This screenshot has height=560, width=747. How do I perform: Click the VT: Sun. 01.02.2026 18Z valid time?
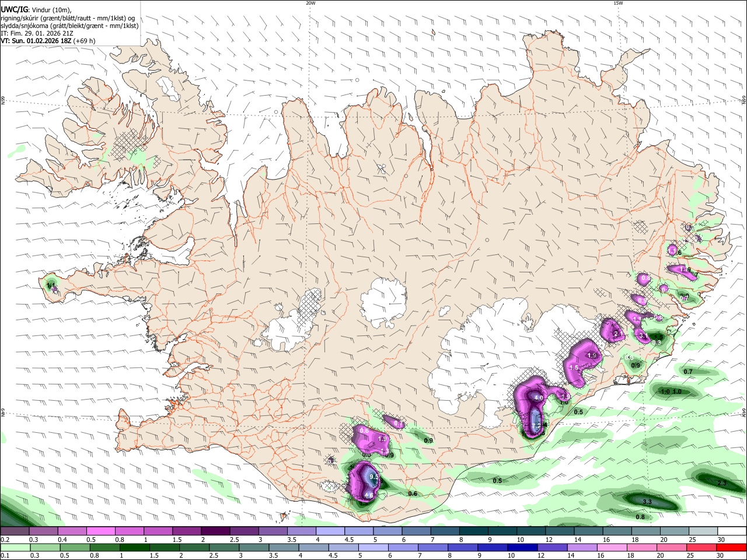point(36,41)
